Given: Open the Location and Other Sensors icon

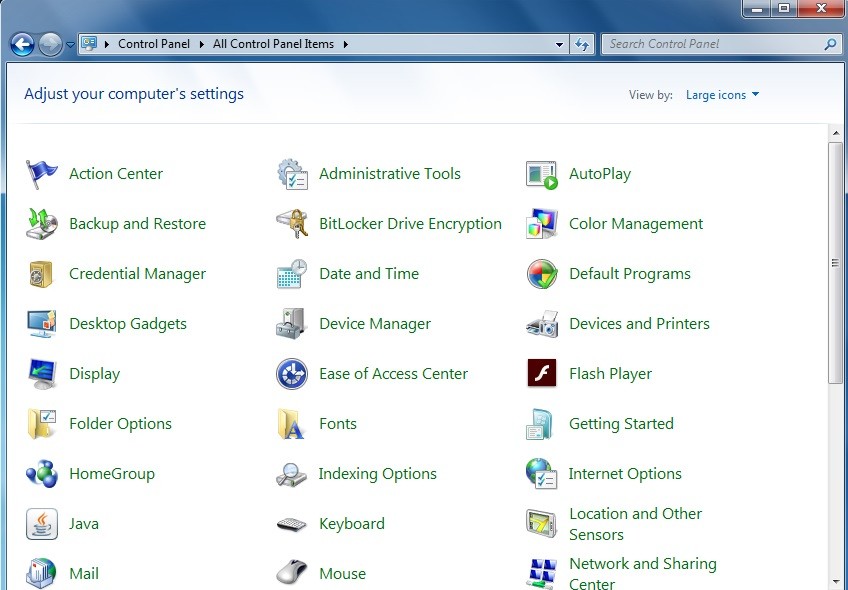Looking at the screenshot, I should (542, 524).
